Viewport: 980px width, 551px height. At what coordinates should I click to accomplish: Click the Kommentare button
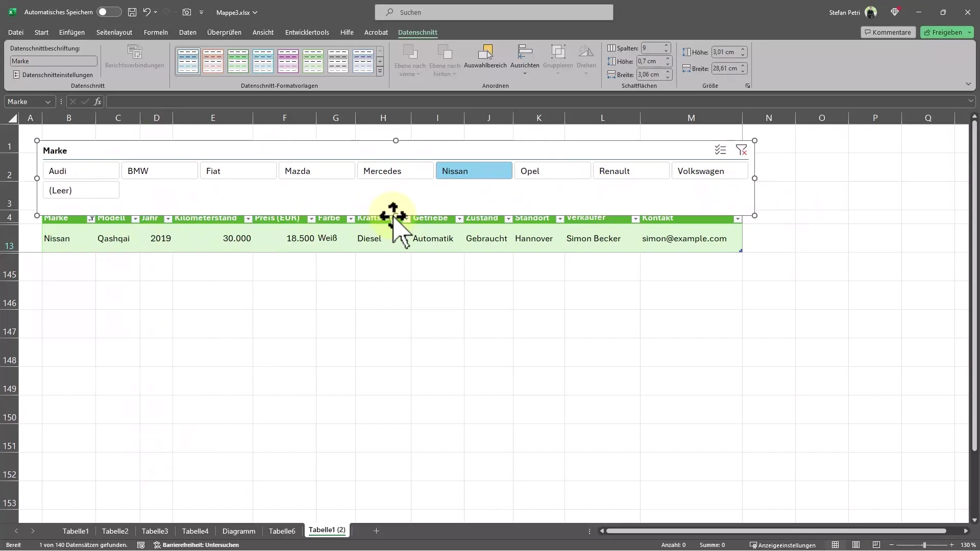888,32
